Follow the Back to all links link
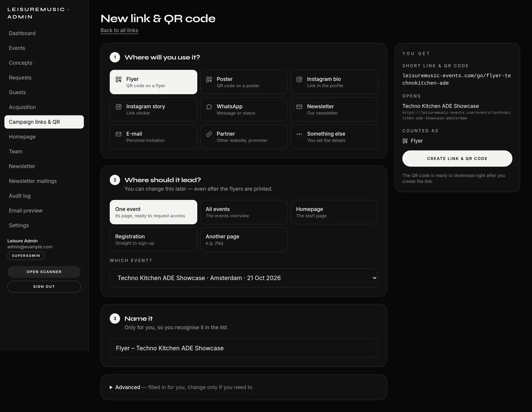 (119, 30)
